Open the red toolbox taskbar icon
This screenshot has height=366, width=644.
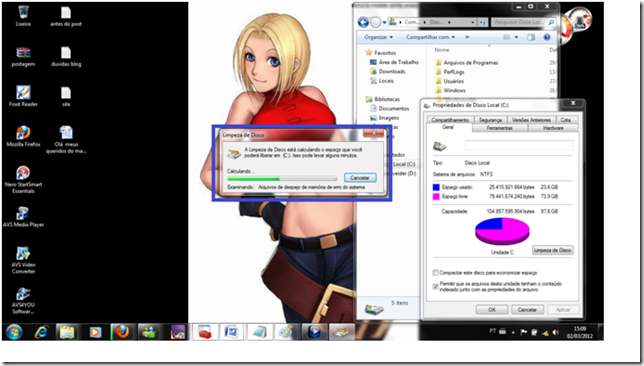coord(205,332)
